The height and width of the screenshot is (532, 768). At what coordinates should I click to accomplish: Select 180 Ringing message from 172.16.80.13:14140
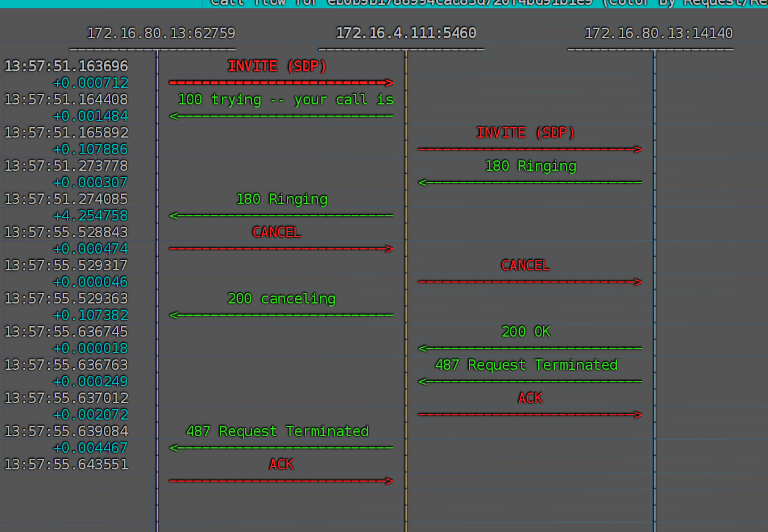(530, 166)
